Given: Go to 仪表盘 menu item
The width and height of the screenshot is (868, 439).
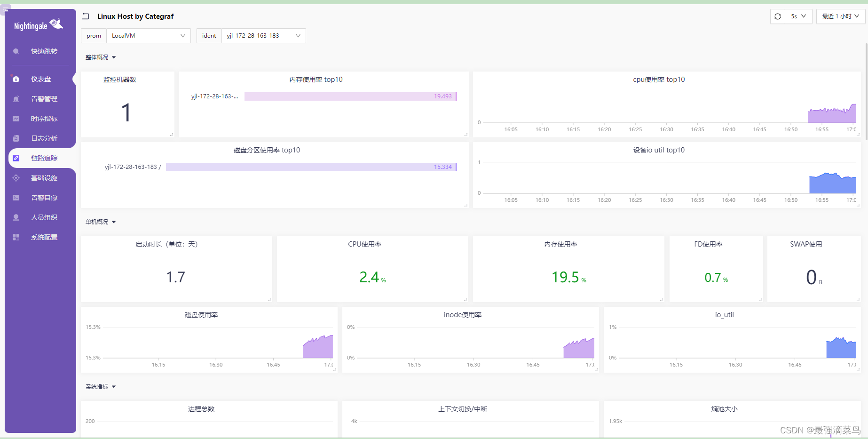Looking at the screenshot, I should [x=40, y=79].
